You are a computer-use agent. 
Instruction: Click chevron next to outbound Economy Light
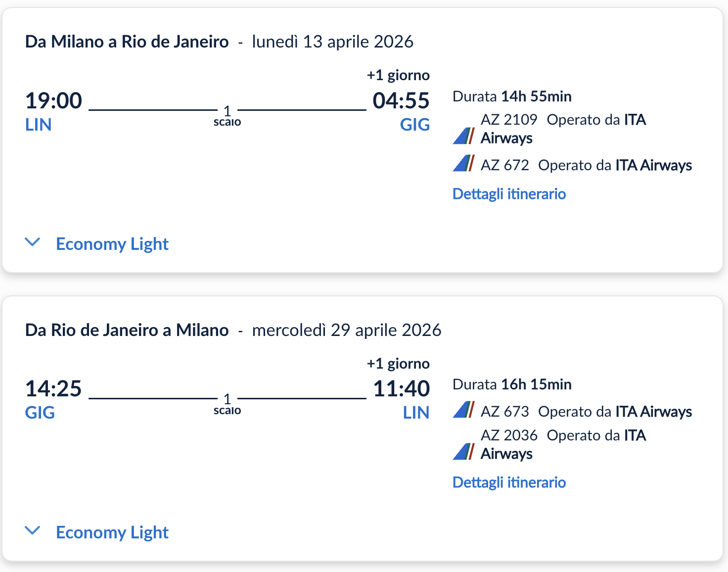[33, 242]
